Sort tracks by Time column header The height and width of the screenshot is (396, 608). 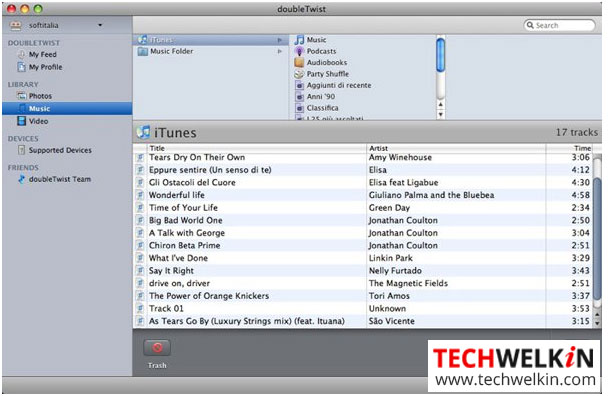[569, 148]
